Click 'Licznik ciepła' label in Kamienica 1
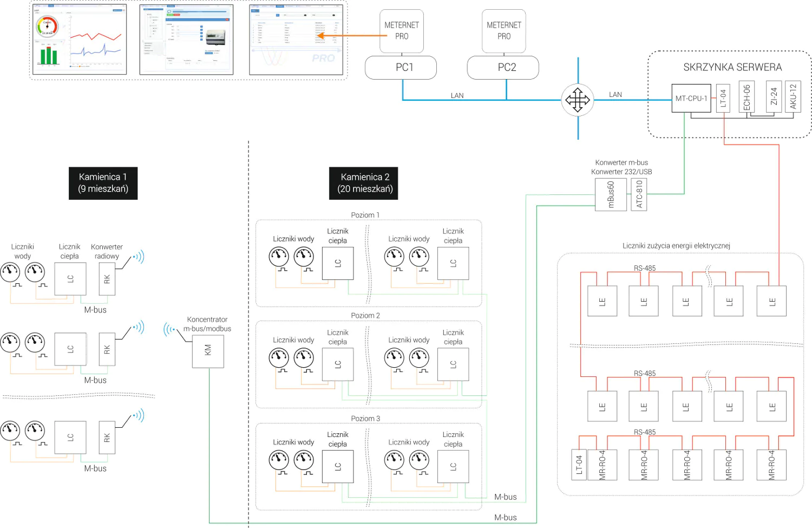This screenshot has height=528, width=812. (69, 251)
